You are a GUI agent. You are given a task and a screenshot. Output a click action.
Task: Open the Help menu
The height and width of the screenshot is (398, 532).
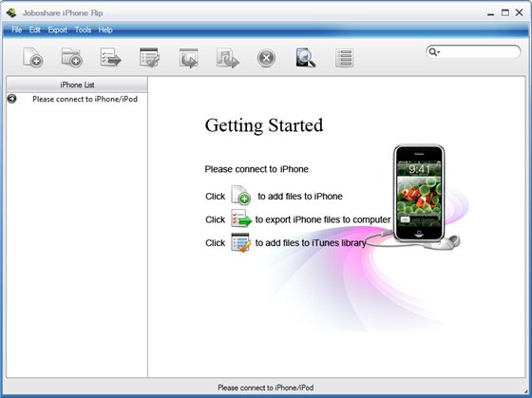[105, 29]
